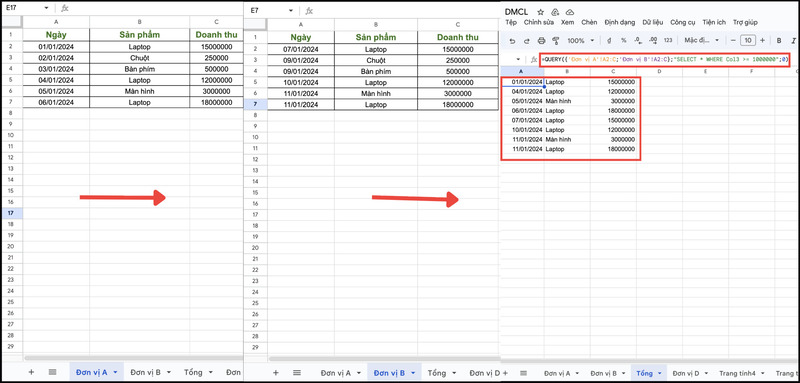The width and height of the screenshot is (800, 383).
Task: Select column C header in left window
Action: pos(216,21)
